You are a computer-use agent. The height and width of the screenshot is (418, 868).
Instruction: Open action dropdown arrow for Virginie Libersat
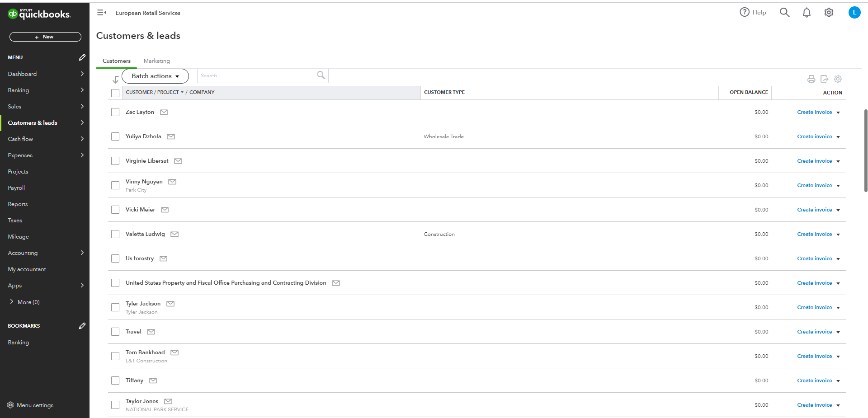point(838,161)
